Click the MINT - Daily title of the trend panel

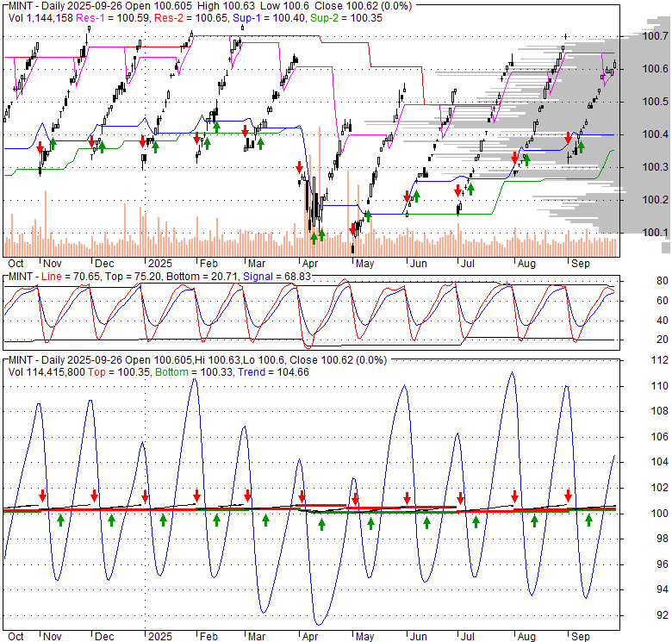pyautogui.click(x=36, y=360)
